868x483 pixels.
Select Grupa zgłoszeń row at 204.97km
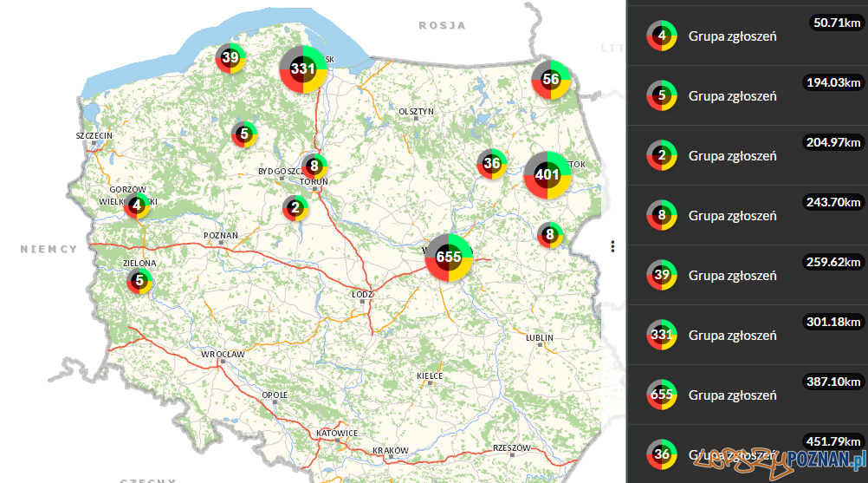pos(748,155)
